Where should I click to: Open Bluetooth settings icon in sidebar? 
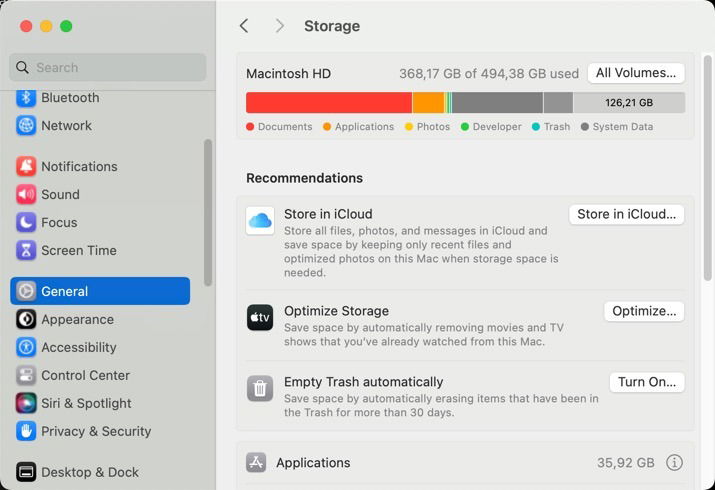coord(26,98)
